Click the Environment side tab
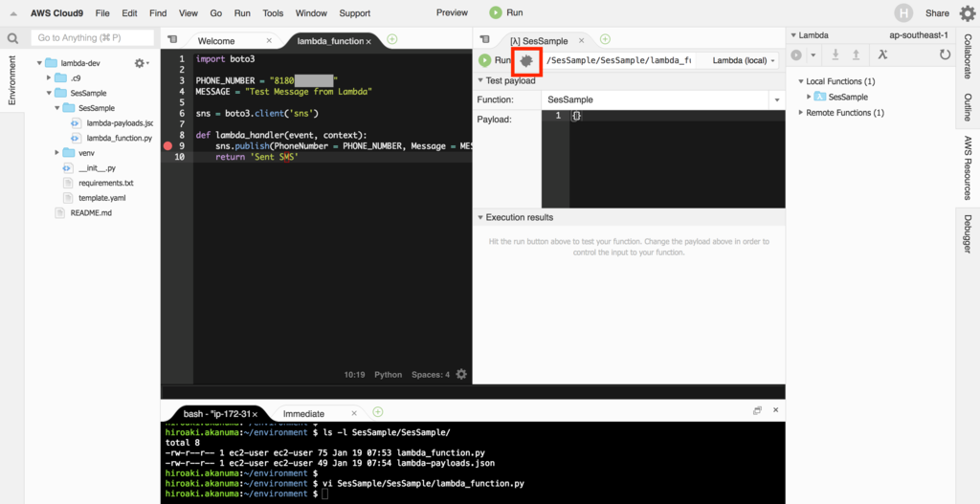 coord(11,80)
